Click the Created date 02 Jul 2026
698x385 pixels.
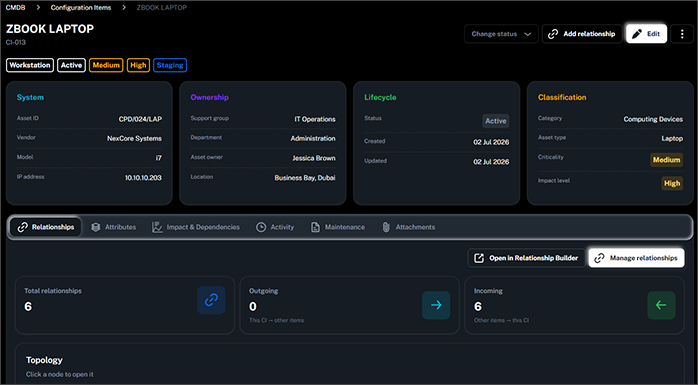(x=491, y=142)
